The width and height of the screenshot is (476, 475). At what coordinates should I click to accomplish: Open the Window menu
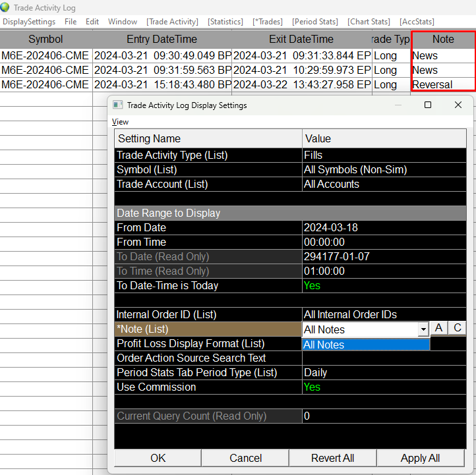tap(123, 22)
